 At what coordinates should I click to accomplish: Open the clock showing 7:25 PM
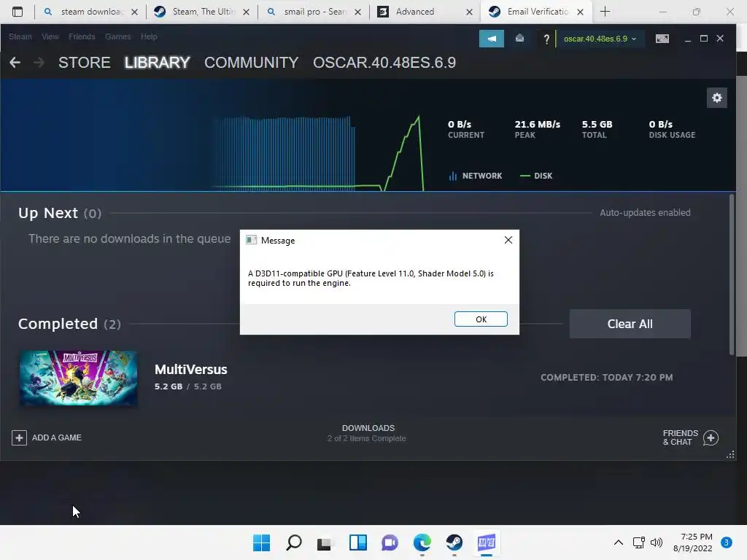(x=693, y=542)
